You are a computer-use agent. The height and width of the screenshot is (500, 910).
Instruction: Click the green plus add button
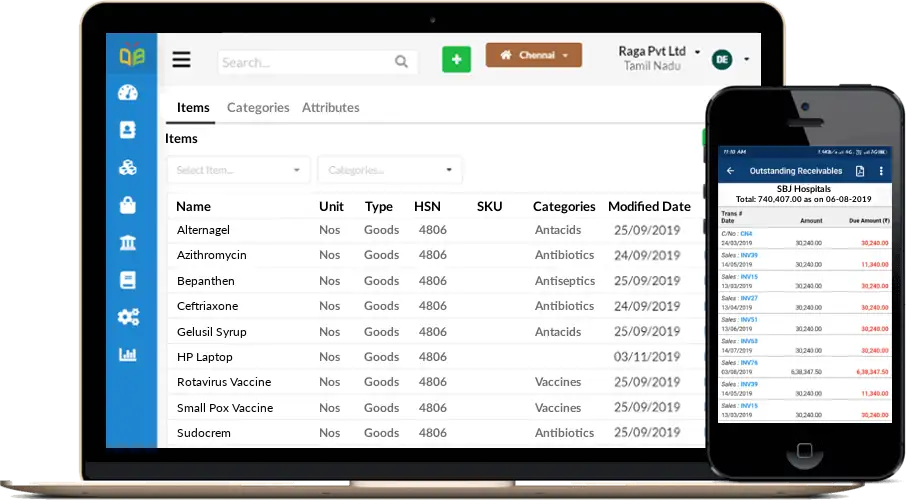[456, 59]
